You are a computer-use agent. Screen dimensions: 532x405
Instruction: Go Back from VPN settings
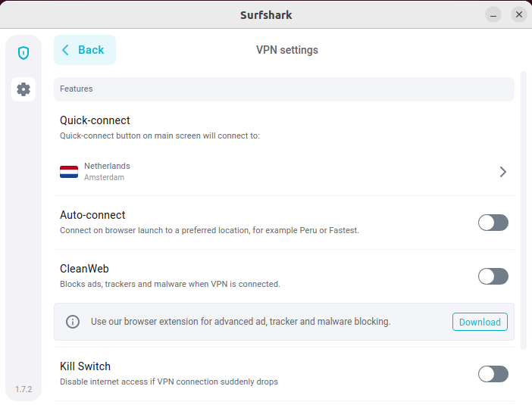[x=85, y=50]
